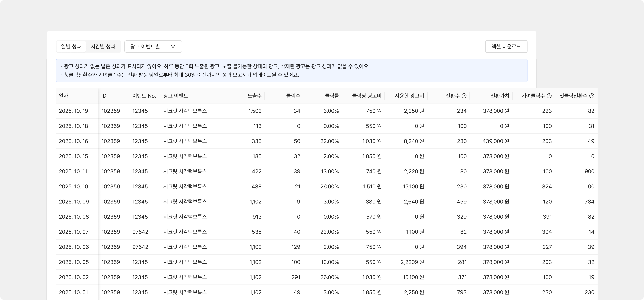Viewport: 644px width, 300px height.
Task: Click event number 97642 on 10. 07 row
Action: click(x=140, y=232)
